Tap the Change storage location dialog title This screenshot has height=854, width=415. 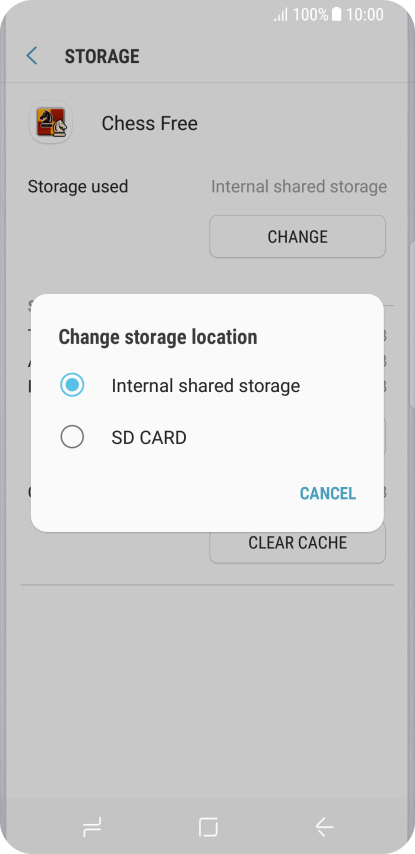point(158,337)
